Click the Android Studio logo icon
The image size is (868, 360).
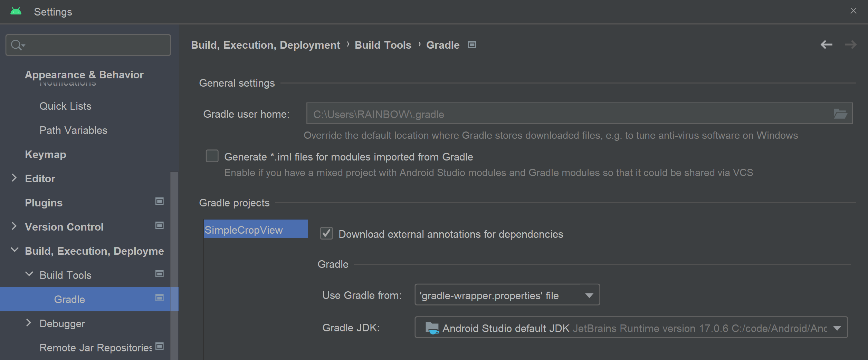coord(16,11)
